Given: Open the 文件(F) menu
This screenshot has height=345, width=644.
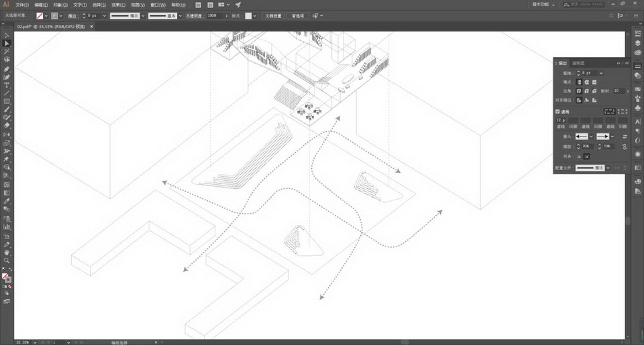Looking at the screenshot, I should (22, 4).
